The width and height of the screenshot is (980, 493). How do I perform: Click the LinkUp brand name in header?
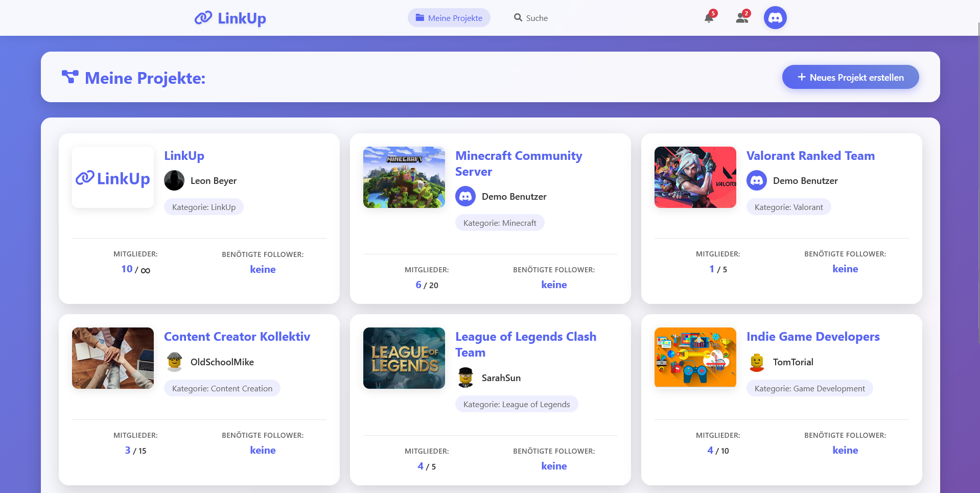(242, 18)
